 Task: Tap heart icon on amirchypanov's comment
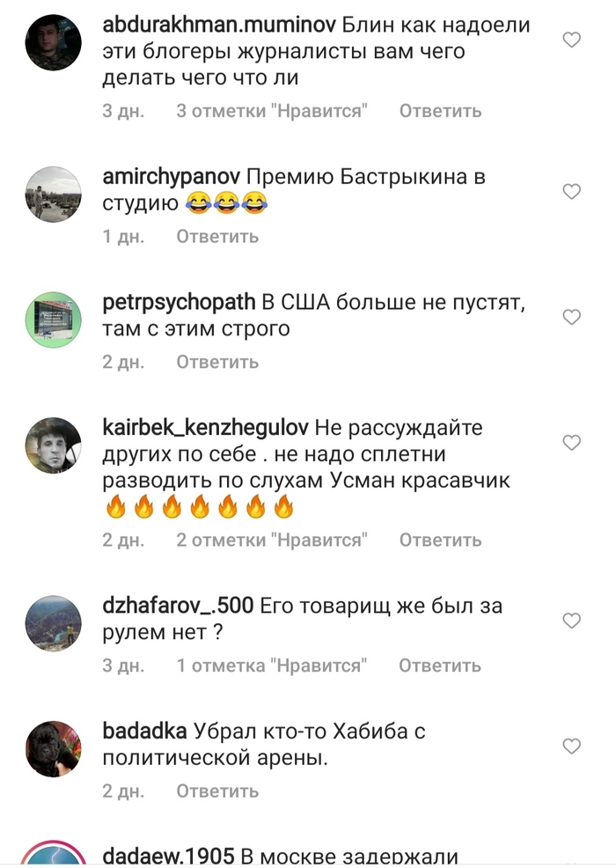tap(571, 192)
